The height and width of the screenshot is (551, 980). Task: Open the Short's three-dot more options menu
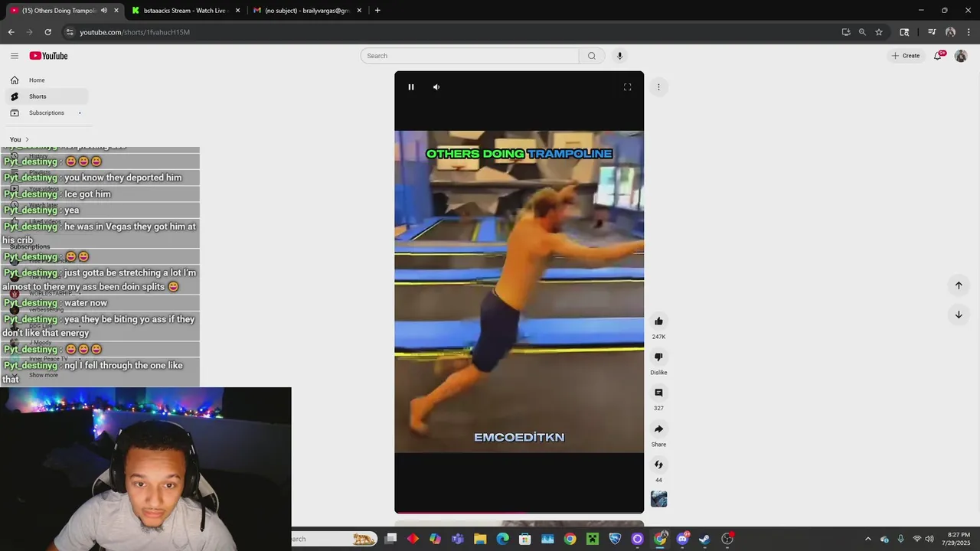658,87
